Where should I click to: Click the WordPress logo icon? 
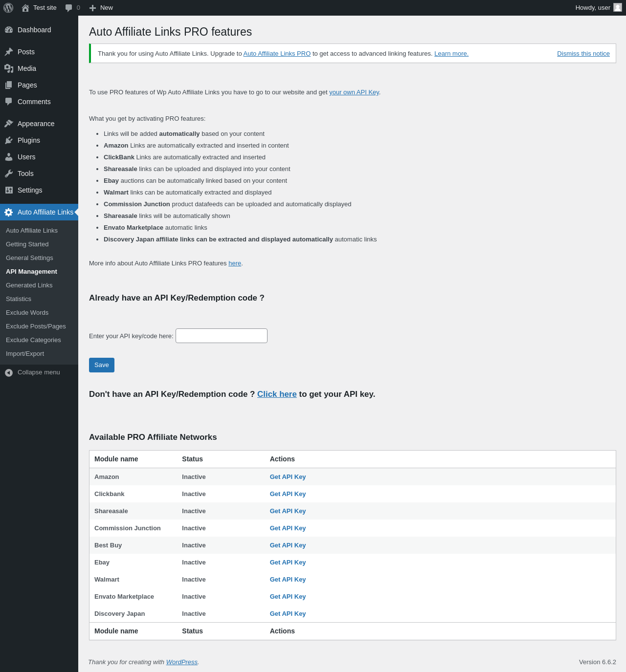[x=8, y=8]
